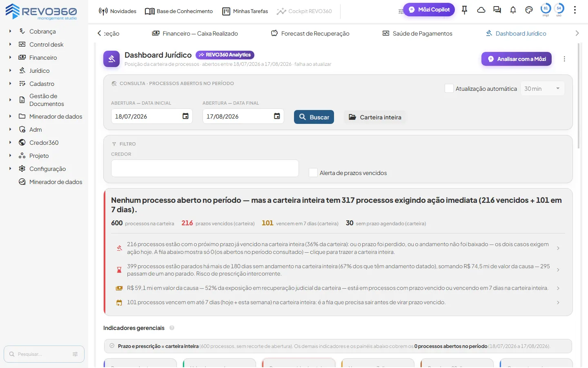Switch to Financeiro — Caixa Realizado tab
Screen dimensions: 588x368
(195, 34)
